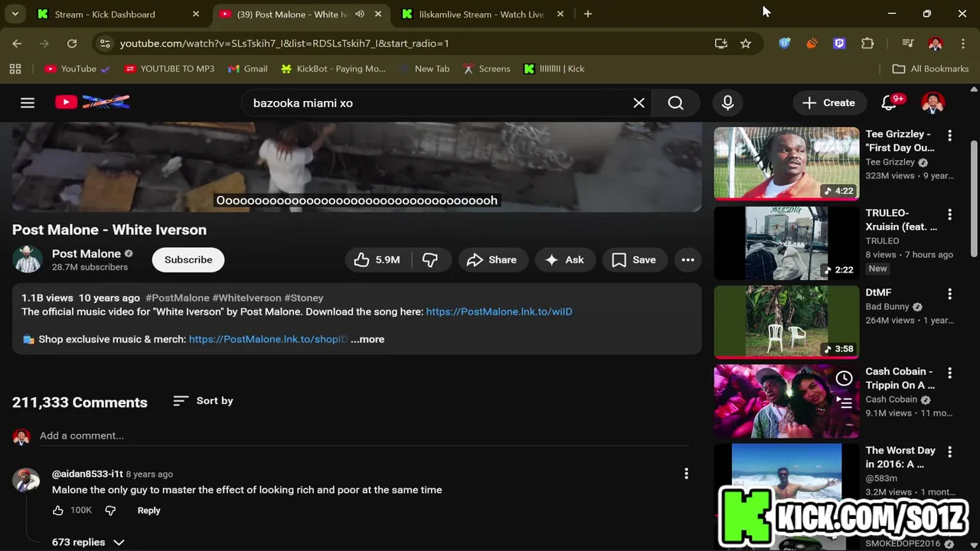
Task: Open the tab search dropdown arrow
Action: tap(15, 14)
